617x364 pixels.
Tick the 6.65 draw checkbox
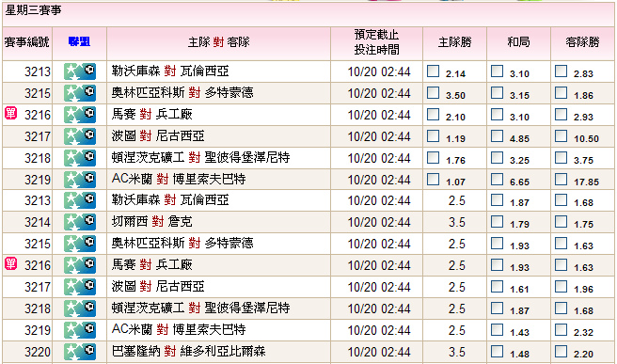[x=497, y=179]
